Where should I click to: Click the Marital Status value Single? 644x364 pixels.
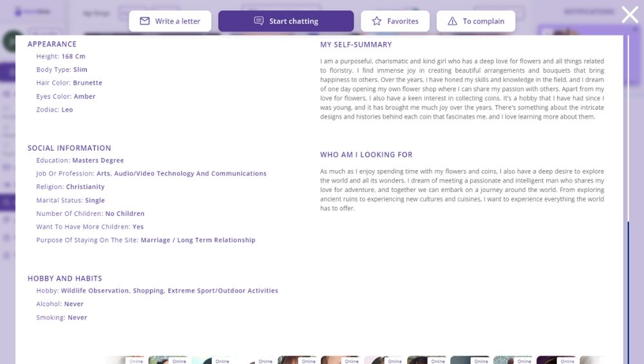tap(95, 200)
